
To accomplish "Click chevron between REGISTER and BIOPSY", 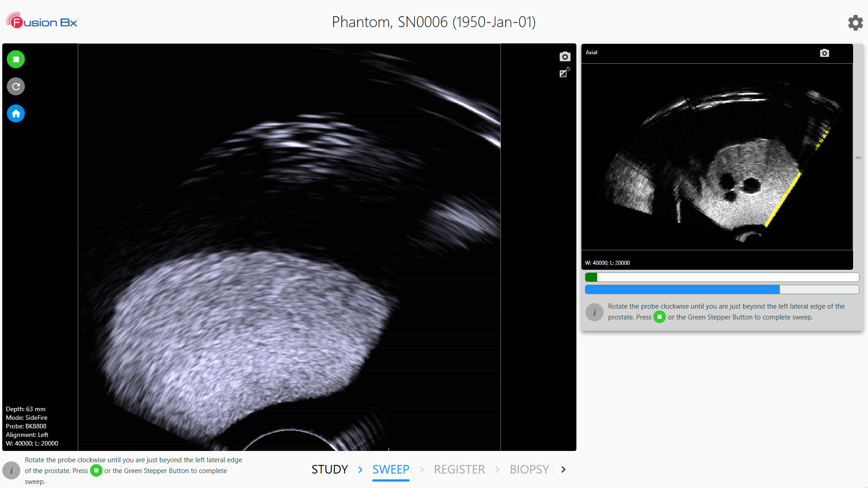I will tap(497, 470).
